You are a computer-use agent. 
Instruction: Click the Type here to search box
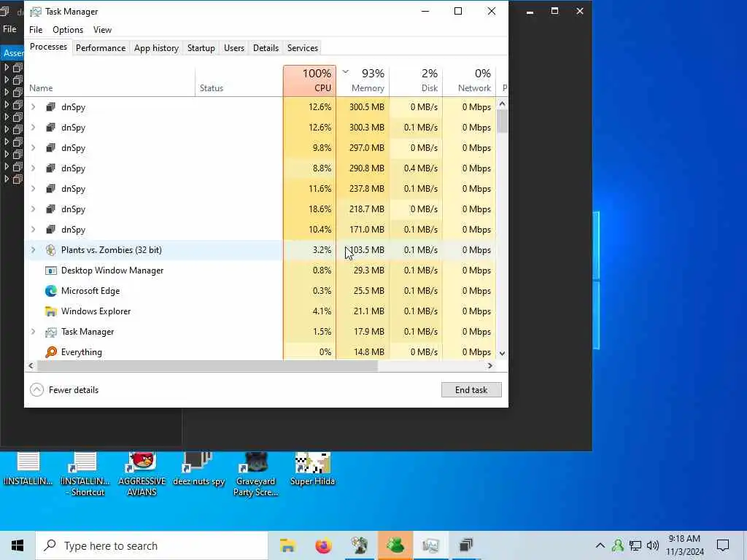(152, 545)
